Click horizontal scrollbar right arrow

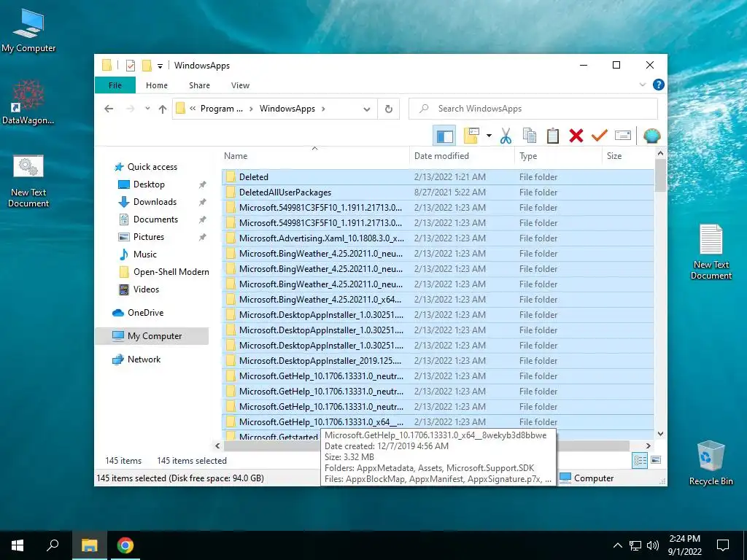point(648,446)
